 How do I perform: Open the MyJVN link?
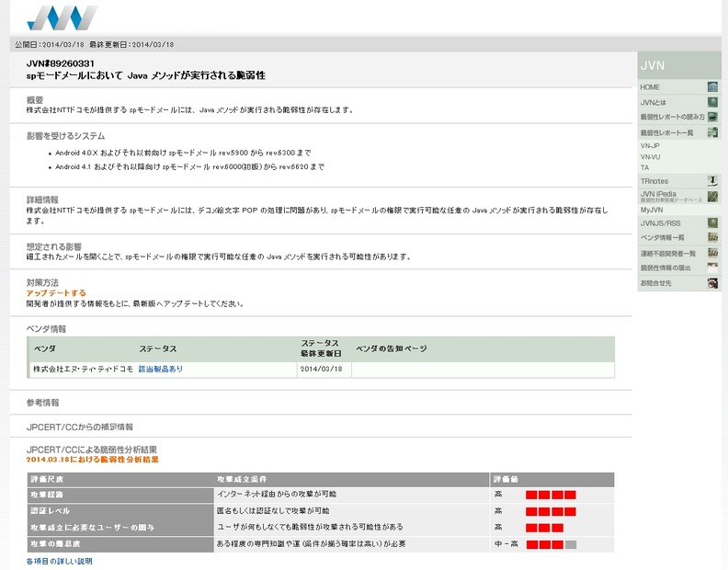(x=652, y=210)
